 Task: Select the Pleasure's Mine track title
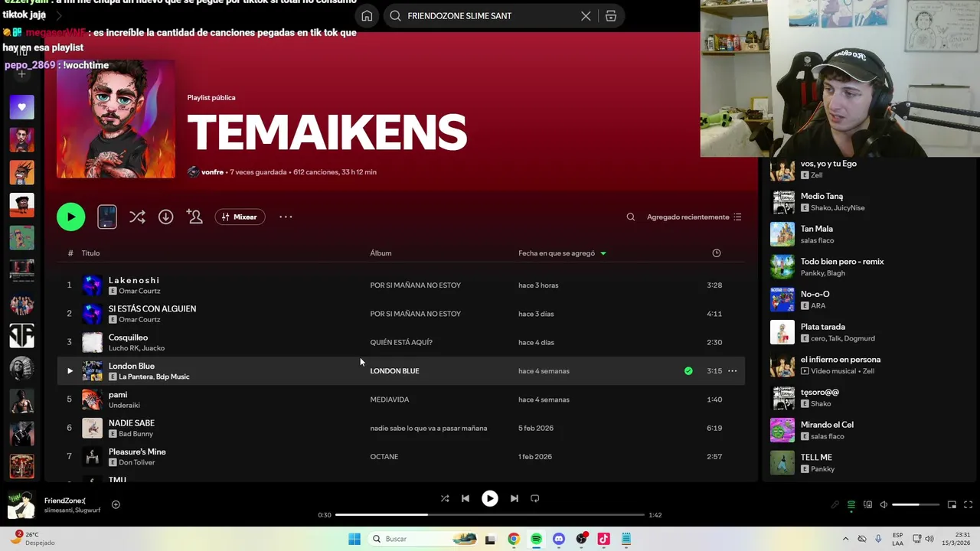click(137, 452)
